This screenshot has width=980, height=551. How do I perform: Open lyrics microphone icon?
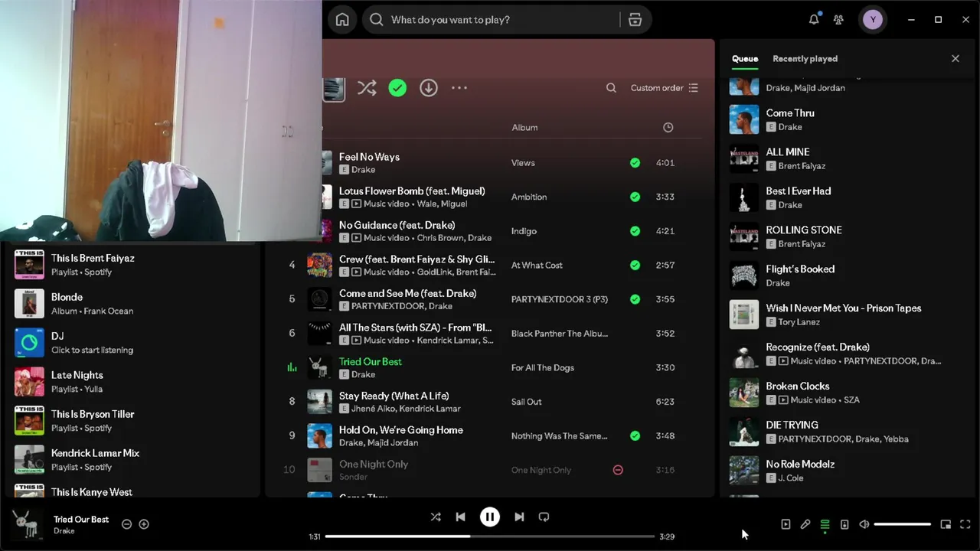tap(805, 524)
